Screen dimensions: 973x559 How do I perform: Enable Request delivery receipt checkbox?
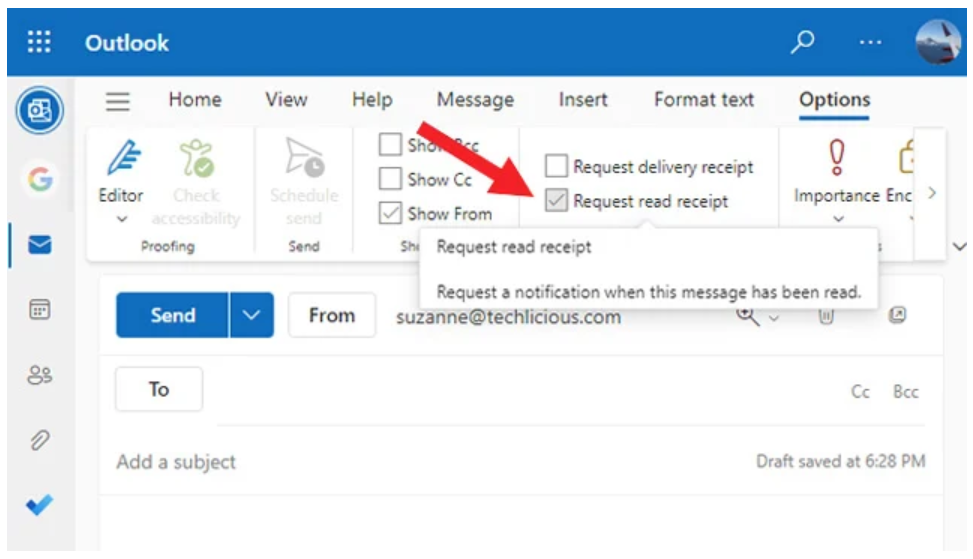[x=556, y=166]
